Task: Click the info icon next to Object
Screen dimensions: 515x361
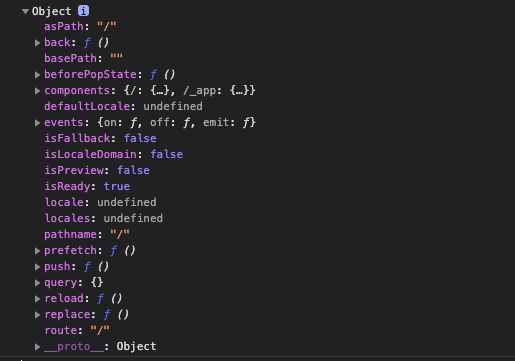Action: tap(83, 11)
